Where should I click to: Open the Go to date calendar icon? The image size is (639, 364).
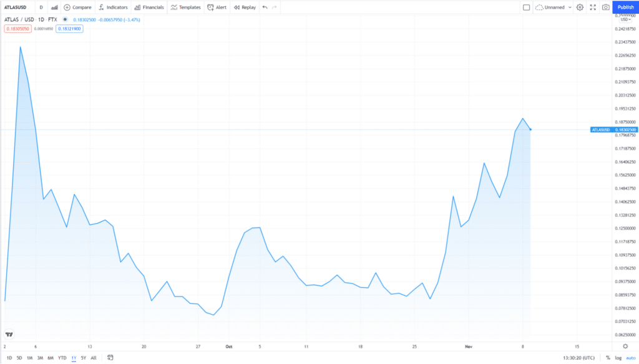110,358
